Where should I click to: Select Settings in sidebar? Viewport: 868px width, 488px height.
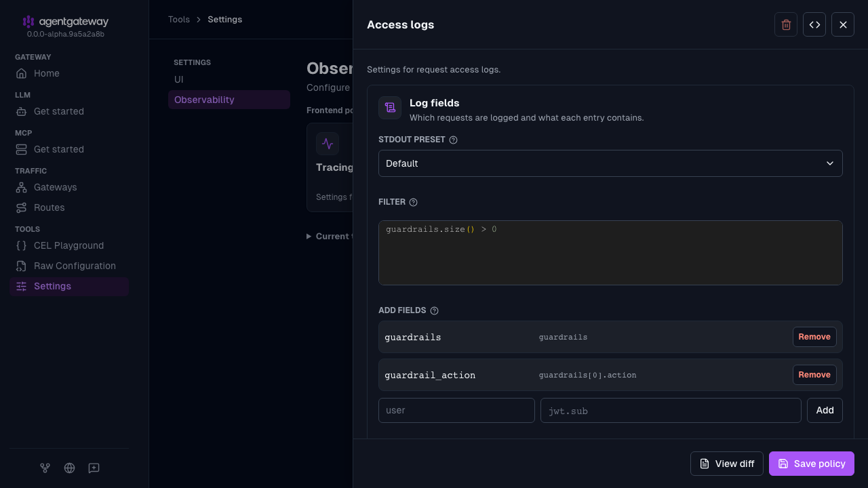pyautogui.click(x=69, y=286)
